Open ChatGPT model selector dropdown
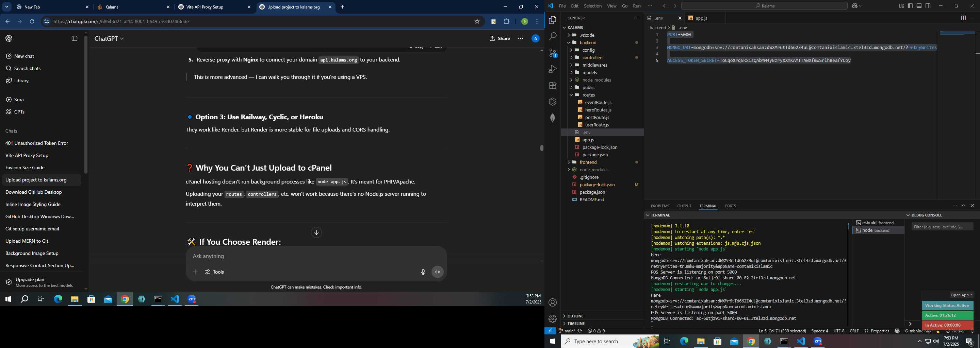Image resolution: width=980 pixels, height=348 pixels. pyautogui.click(x=109, y=39)
